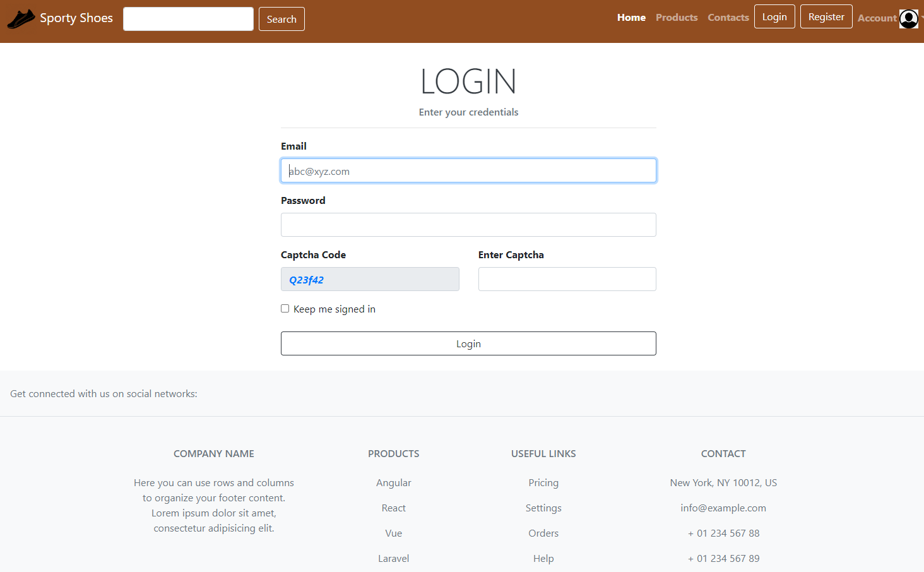Click the phone number + 01 234 567 88

point(723,533)
